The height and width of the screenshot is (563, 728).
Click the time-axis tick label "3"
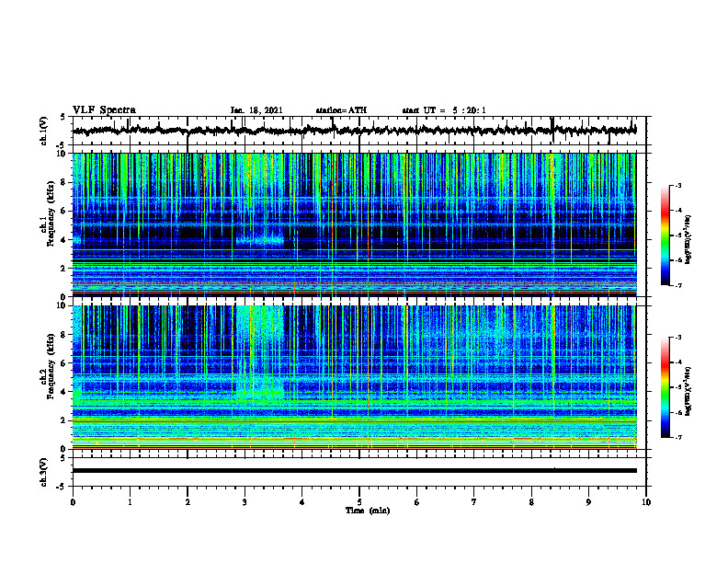click(x=245, y=502)
